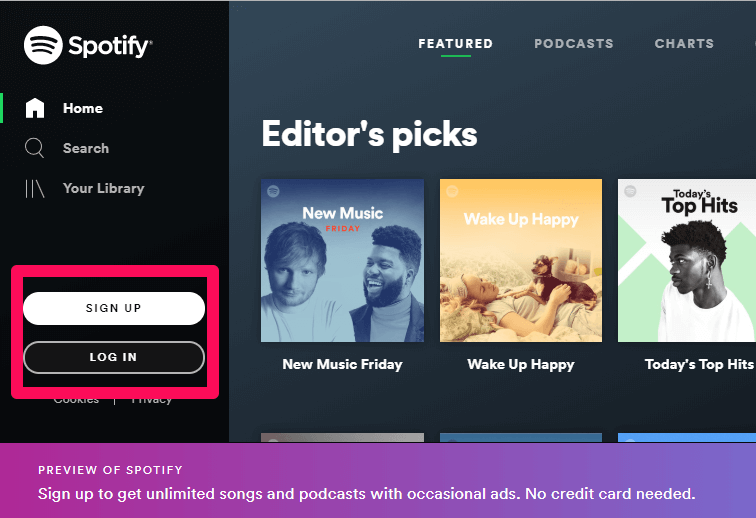Open the New Music Friday cover
Viewport: 756px width, 518px height.
click(x=342, y=260)
